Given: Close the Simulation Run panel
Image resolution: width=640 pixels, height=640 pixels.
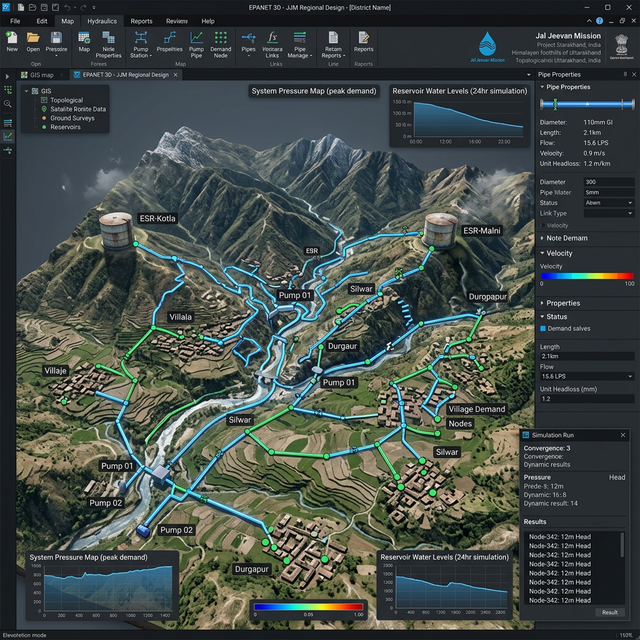Looking at the screenshot, I should (623, 436).
